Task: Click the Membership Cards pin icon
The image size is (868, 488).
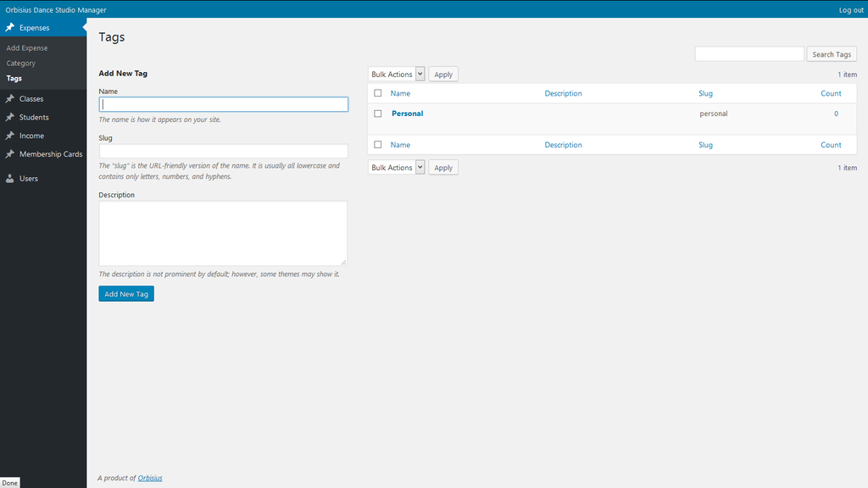Action: tap(10, 154)
